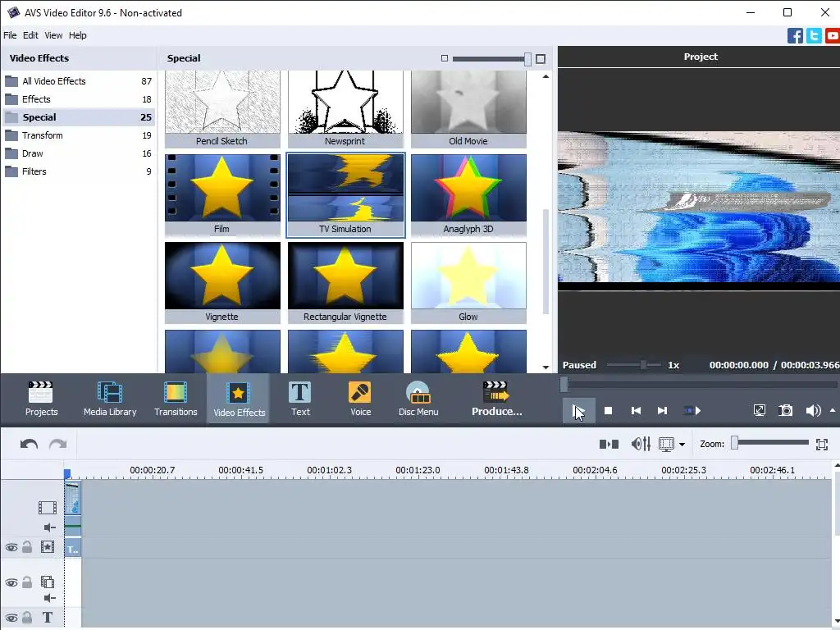Image resolution: width=840 pixels, height=630 pixels.
Task: Open the Transitions panel
Action: tap(176, 399)
